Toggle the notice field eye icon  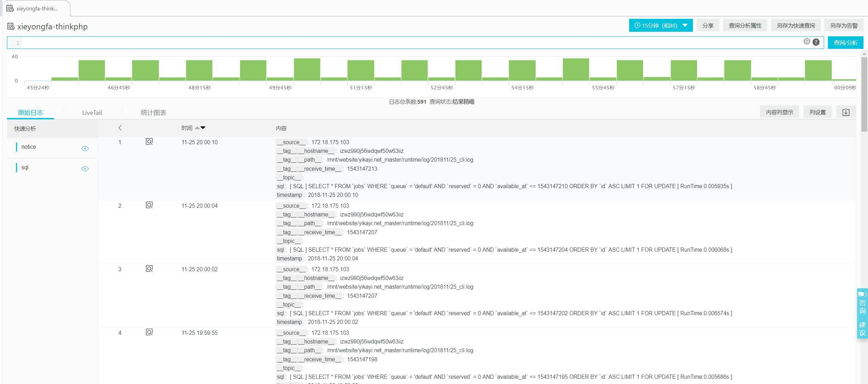[85, 148]
